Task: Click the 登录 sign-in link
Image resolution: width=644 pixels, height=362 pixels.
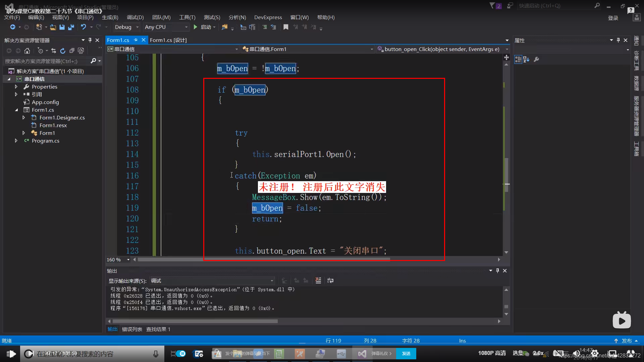Action: click(x=613, y=18)
